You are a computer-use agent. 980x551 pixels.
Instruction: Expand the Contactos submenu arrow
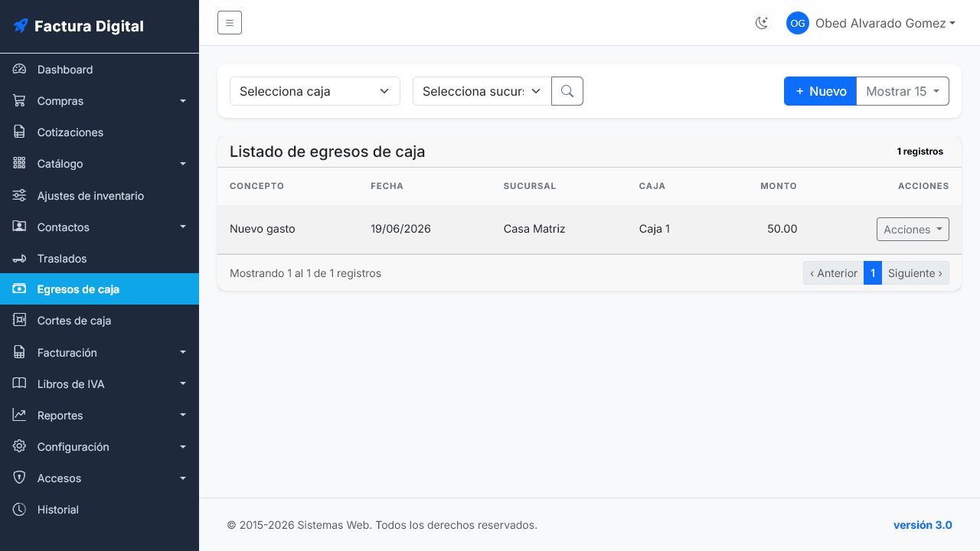pos(183,227)
